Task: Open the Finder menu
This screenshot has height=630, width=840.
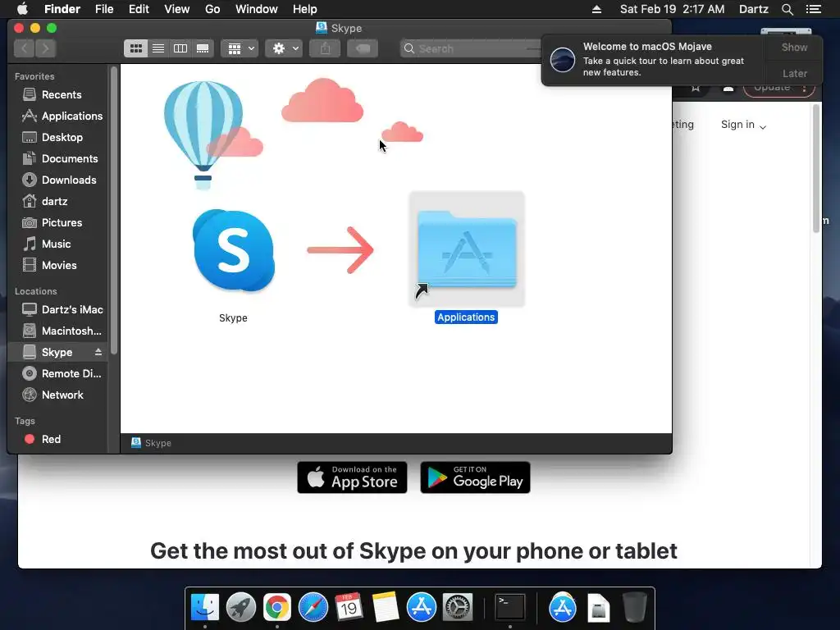Action: click(x=62, y=9)
